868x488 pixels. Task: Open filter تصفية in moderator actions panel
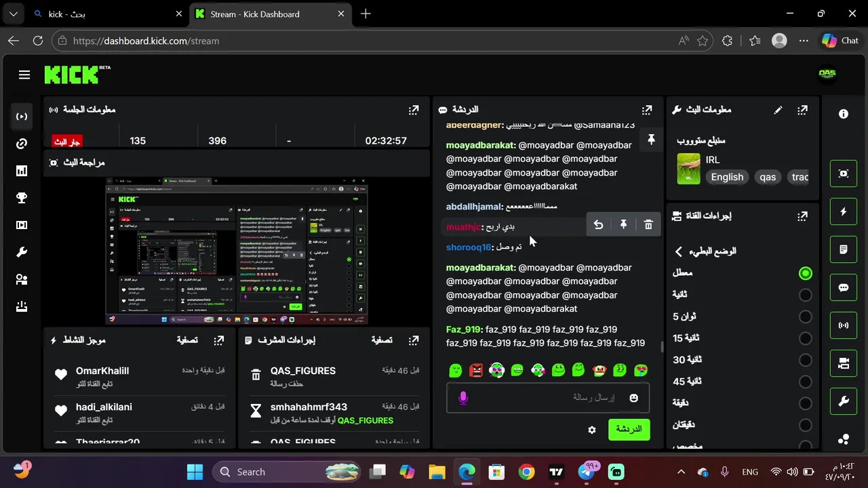click(x=382, y=340)
